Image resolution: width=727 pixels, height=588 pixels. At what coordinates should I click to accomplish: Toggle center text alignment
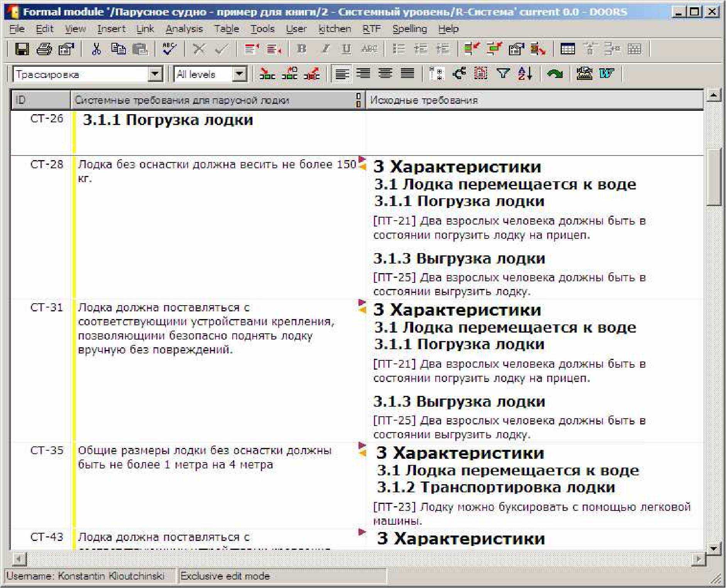[385, 73]
